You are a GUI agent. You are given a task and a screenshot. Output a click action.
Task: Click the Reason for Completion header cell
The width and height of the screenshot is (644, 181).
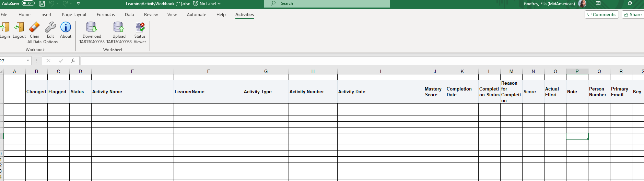click(511, 92)
